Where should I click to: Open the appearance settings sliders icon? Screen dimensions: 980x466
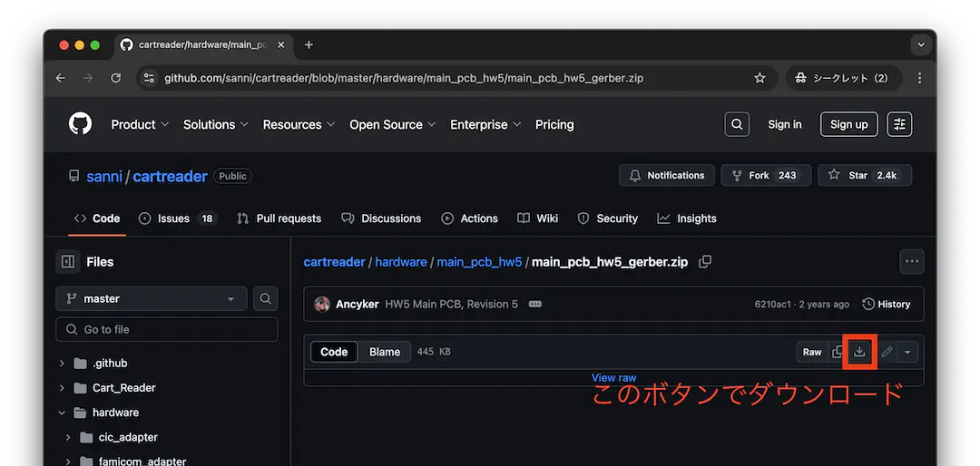coord(899,124)
